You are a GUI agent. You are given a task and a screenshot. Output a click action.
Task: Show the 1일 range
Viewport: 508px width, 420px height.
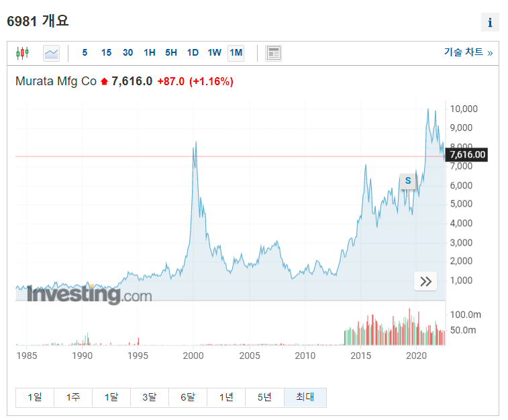(x=35, y=397)
